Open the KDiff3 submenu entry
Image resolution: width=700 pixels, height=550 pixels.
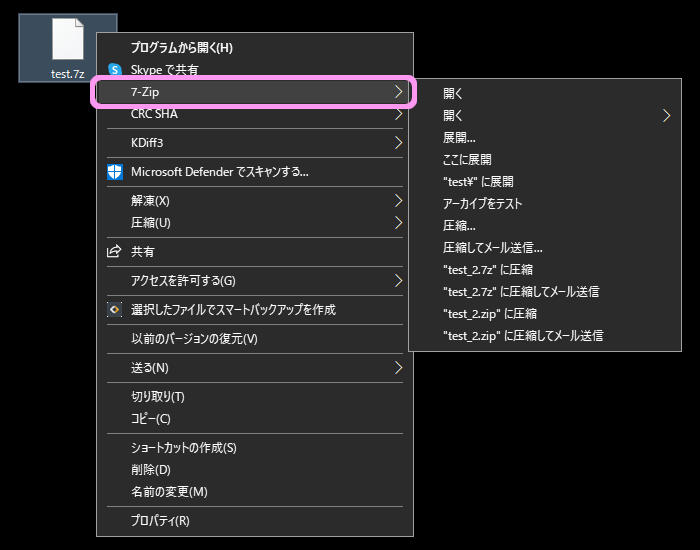254,143
